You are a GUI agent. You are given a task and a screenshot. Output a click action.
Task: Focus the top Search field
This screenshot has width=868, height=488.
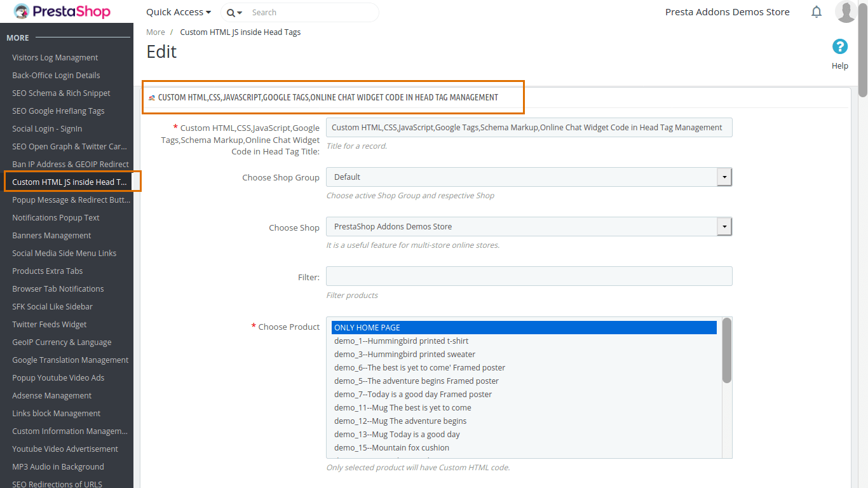pos(311,13)
